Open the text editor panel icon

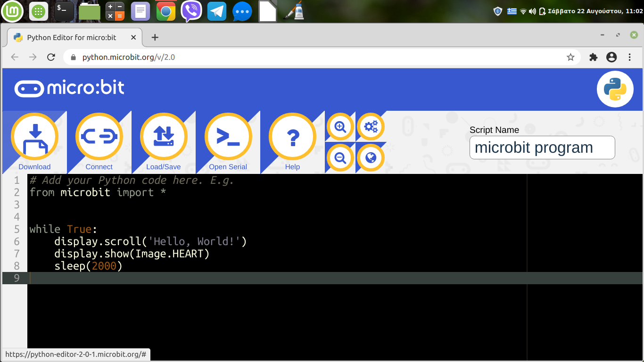pyautogui.click(x=140, y=11)
